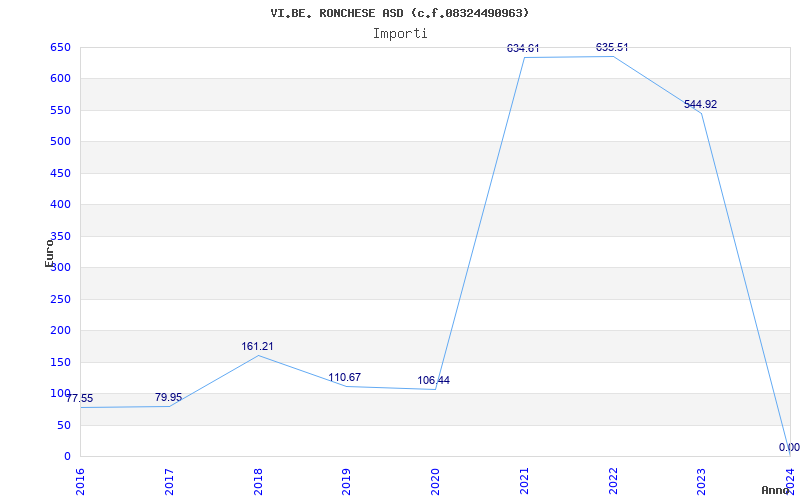Click the 2022 x-axis label

613,482
